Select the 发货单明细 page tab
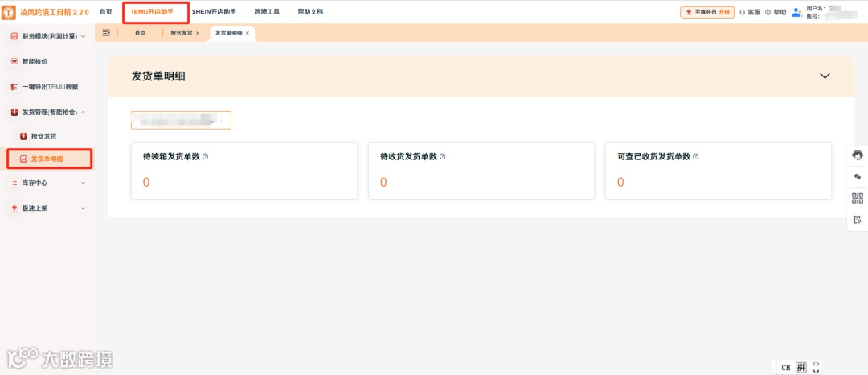Image resolution: width=868 pixels, height=375 pixels. [228, 33]
